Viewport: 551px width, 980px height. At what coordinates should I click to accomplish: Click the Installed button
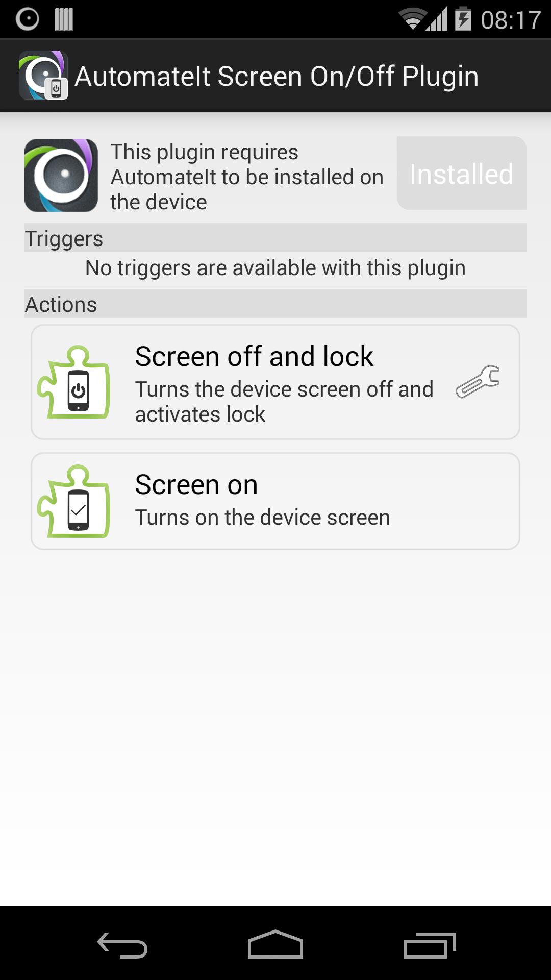(x=462, y=173)
